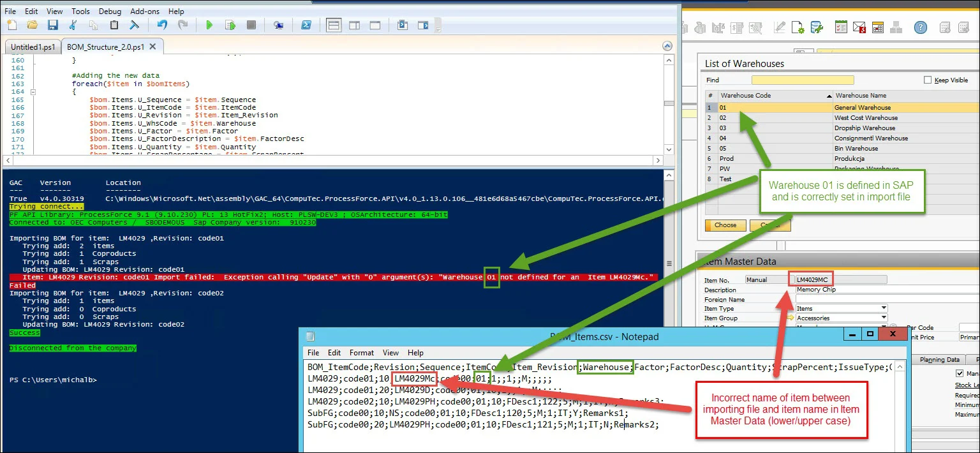The image size is (980, 453).
Task: Click the Run Script green play icon
Action: pyautogui.click(x=209, y=26)
